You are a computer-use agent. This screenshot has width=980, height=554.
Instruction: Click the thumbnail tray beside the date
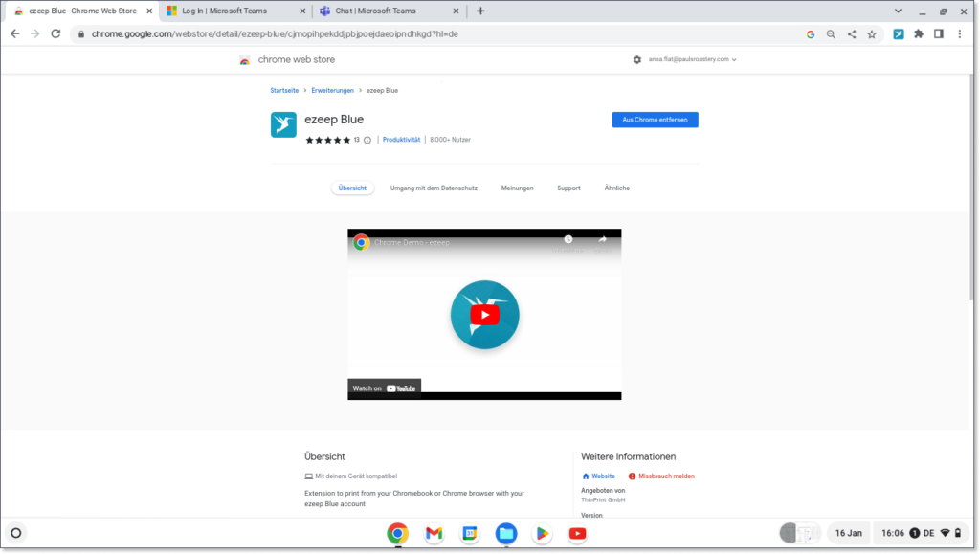799,533
